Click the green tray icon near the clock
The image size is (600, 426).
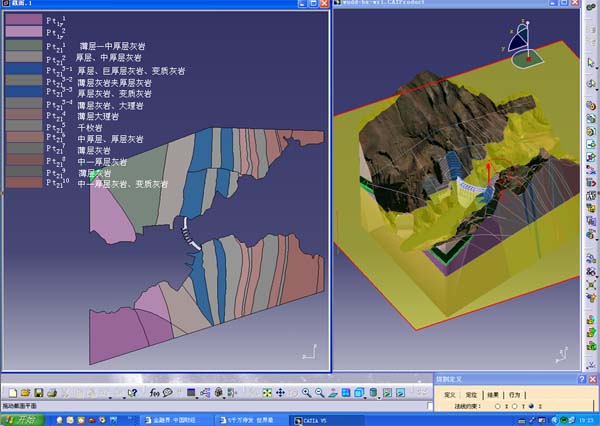click(x=563, y=420)
